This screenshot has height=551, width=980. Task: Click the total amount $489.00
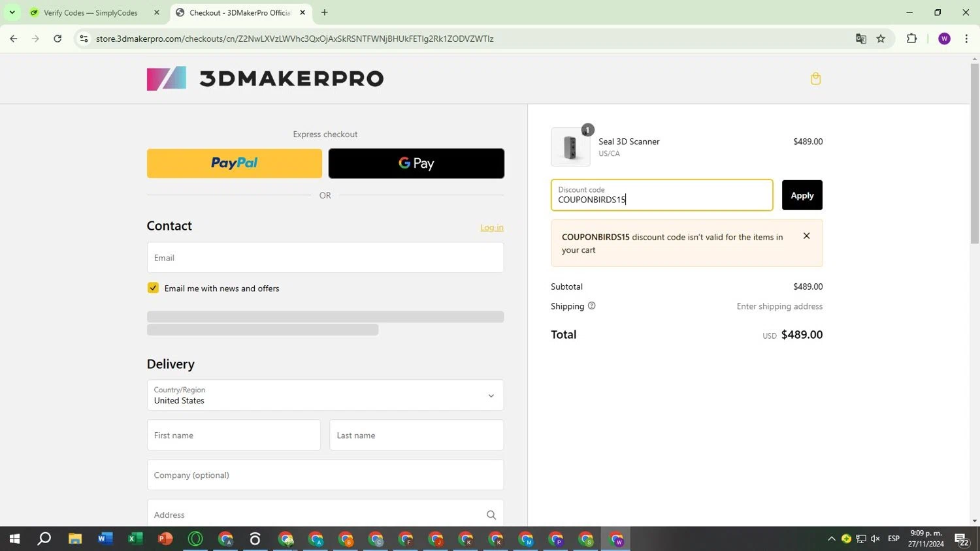click(802, 334)
